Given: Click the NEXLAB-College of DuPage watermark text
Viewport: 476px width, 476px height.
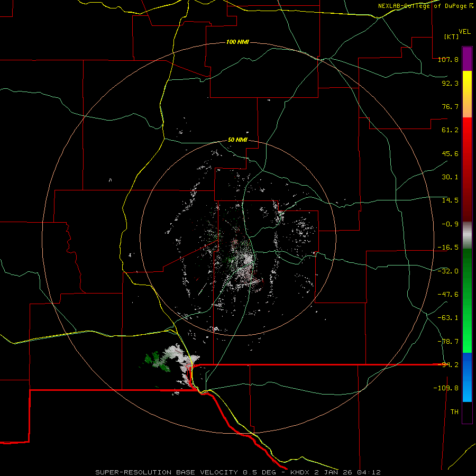Looking at the screenshot, I should (x=425, y=6).
